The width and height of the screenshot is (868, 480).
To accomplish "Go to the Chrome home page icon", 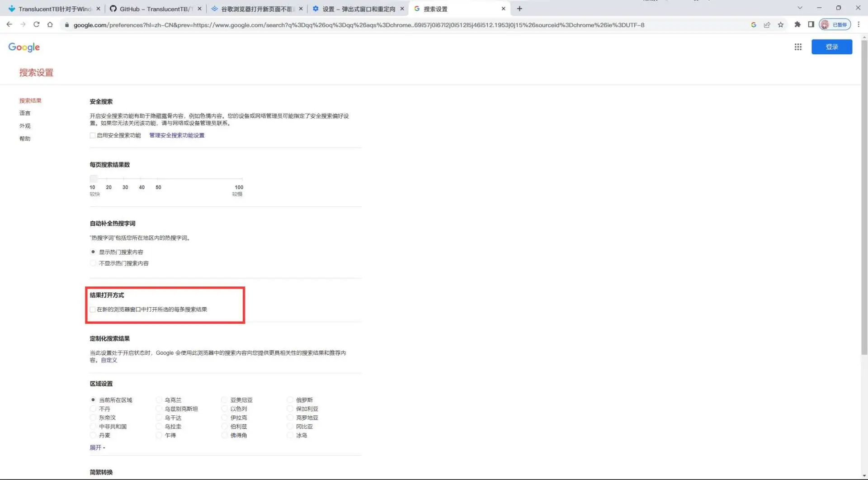I will pos(50,24).
